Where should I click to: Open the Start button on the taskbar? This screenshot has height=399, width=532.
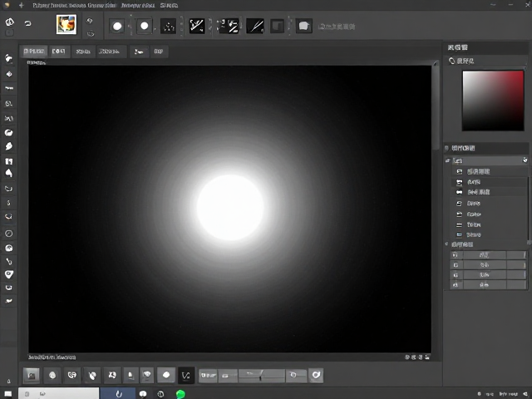[x=7, y=394]
